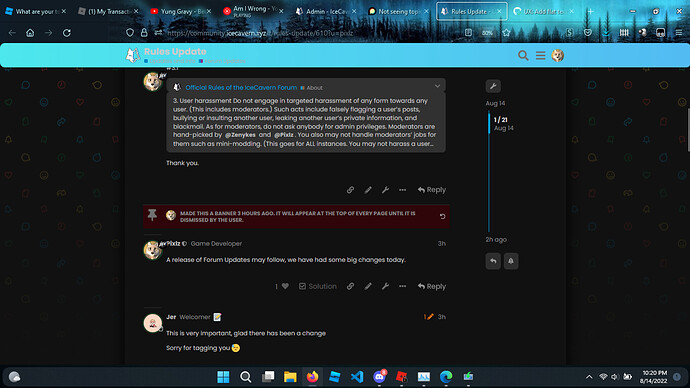Open tracking protection shield icon
Viewport: 690px width, 388px height.
click(x=129, y=33)
